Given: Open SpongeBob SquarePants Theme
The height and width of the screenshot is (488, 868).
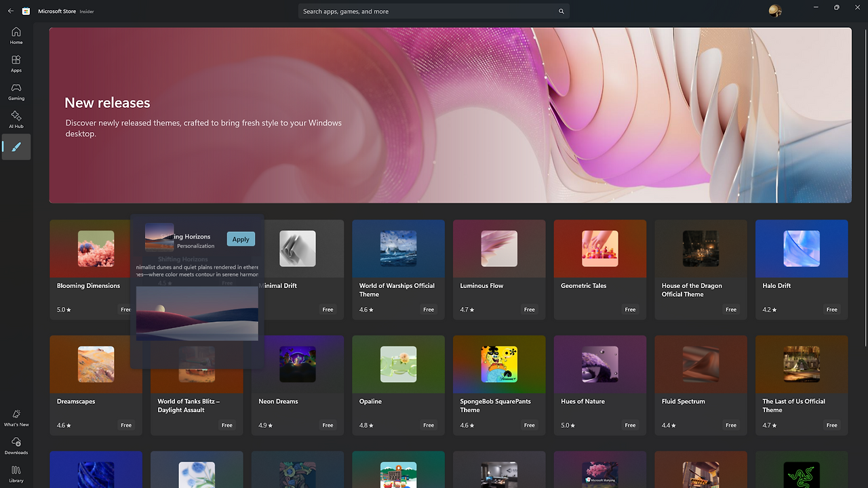Looking at the screenshot, I should point(498,385).
